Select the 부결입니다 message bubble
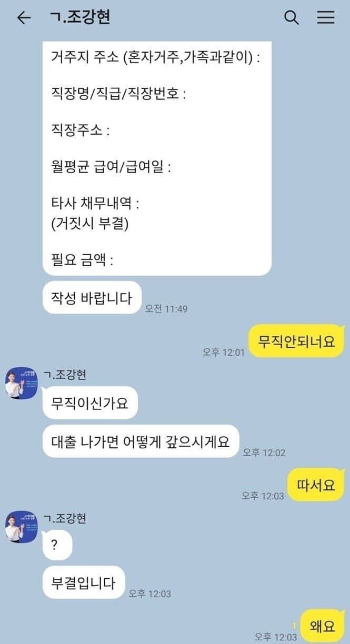The width and height of the screenshot is (350, 644). 84,582
